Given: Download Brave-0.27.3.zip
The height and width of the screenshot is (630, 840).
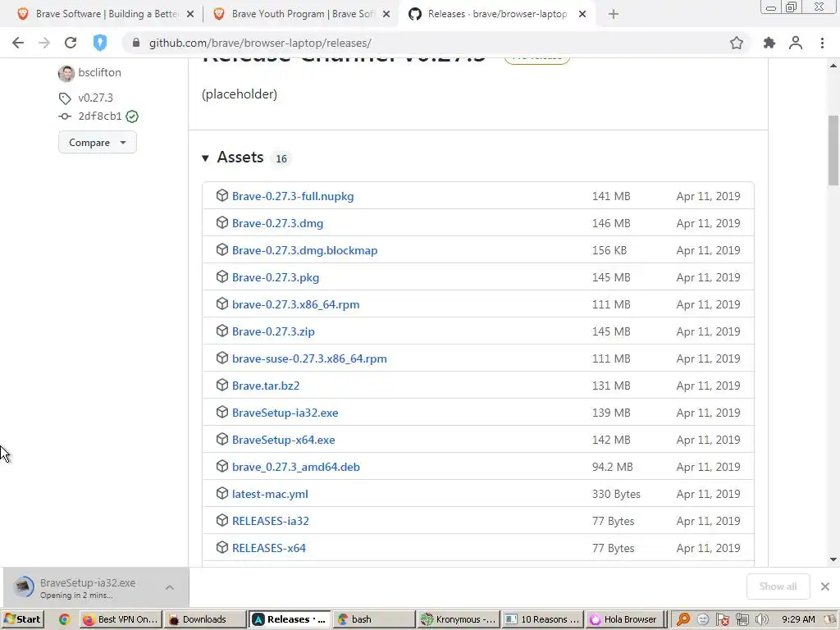Looking at the screenshot, I should coord(273,331).
